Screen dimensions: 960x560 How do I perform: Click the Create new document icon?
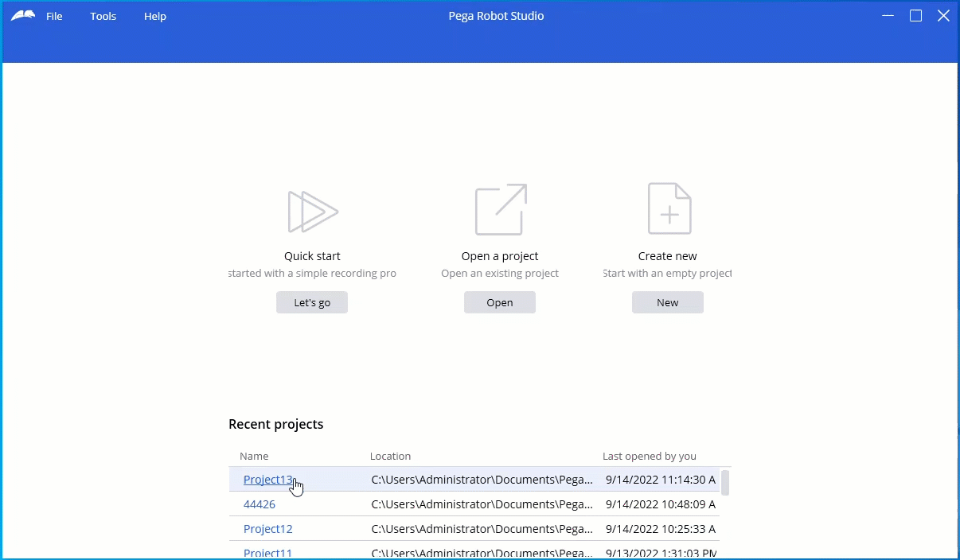pyautogui.click(x=669, y=208)
